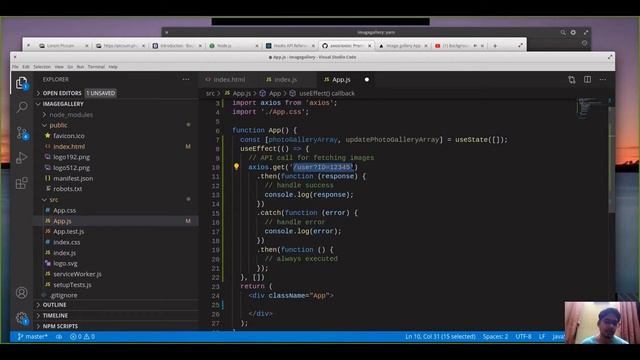This screenshot has width=640, height=360.
Task: Open the Accounts menu in the activity bar
Action: pyautogui.click(x=22, y=293)
